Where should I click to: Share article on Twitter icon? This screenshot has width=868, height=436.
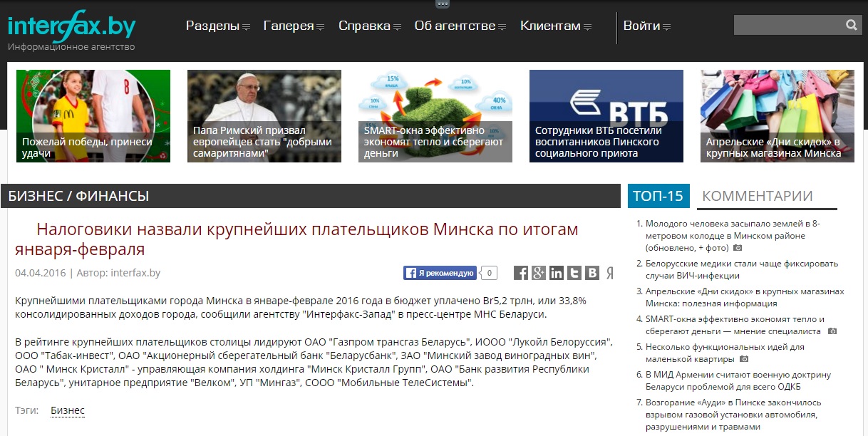pyautogui.click(x=574, y=273)
